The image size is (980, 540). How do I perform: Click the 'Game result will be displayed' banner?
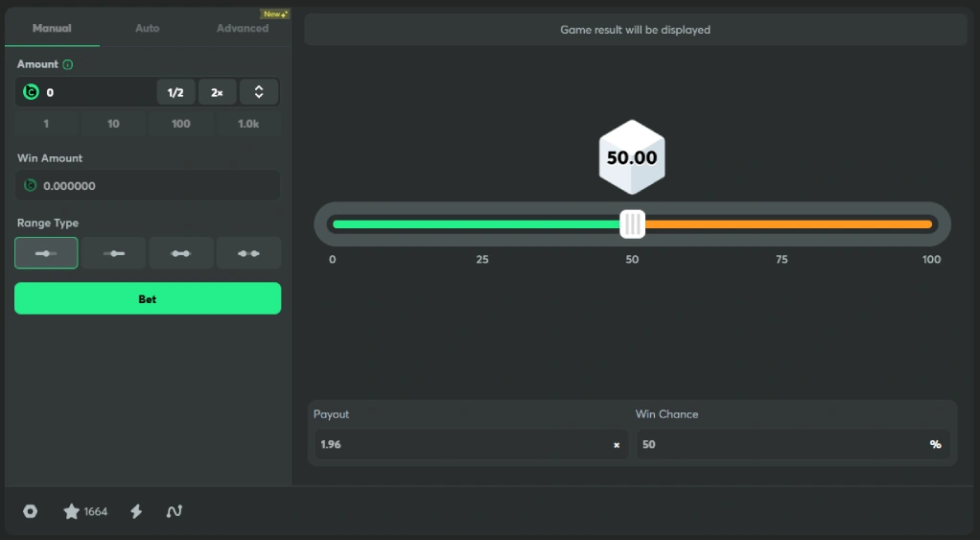click(x=636, y=30)
